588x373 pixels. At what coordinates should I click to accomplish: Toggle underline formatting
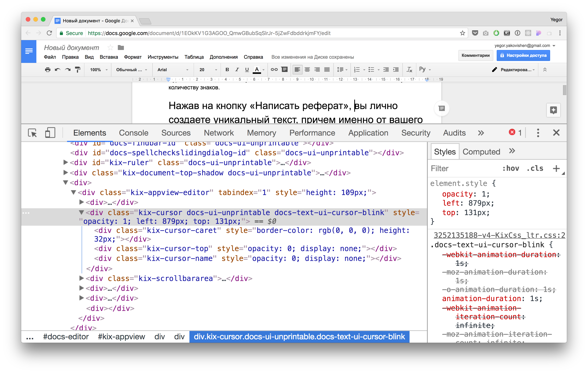pyautogui.click(x=247, y=69)
